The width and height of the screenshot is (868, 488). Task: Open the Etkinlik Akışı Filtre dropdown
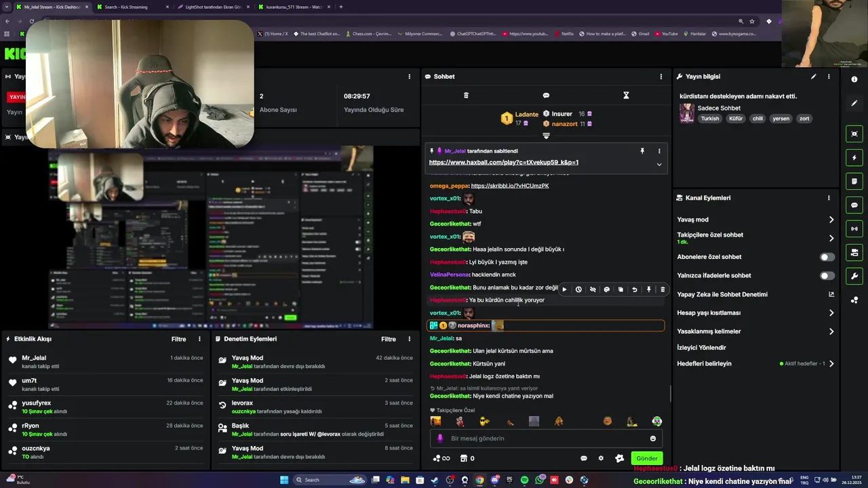pos(178,339)
